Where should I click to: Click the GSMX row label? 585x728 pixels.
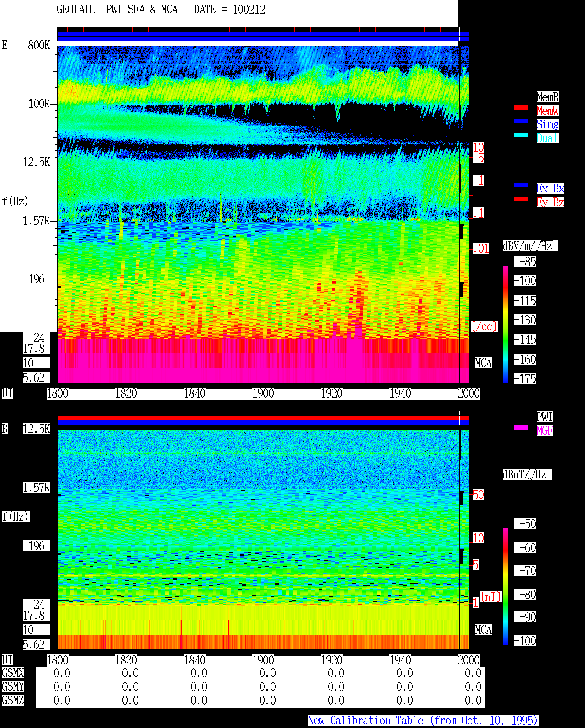click(x=13, y=673)
